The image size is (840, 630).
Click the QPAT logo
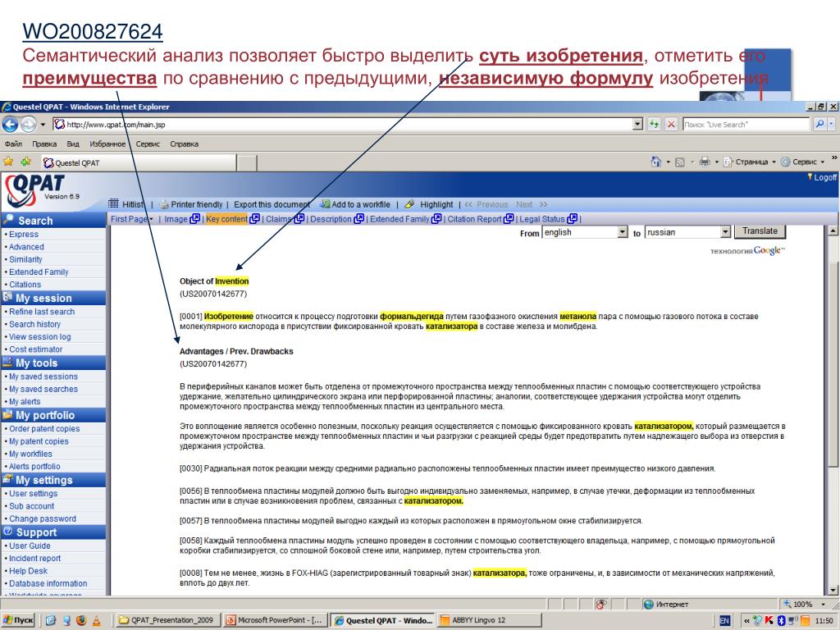tap(35, 190)
